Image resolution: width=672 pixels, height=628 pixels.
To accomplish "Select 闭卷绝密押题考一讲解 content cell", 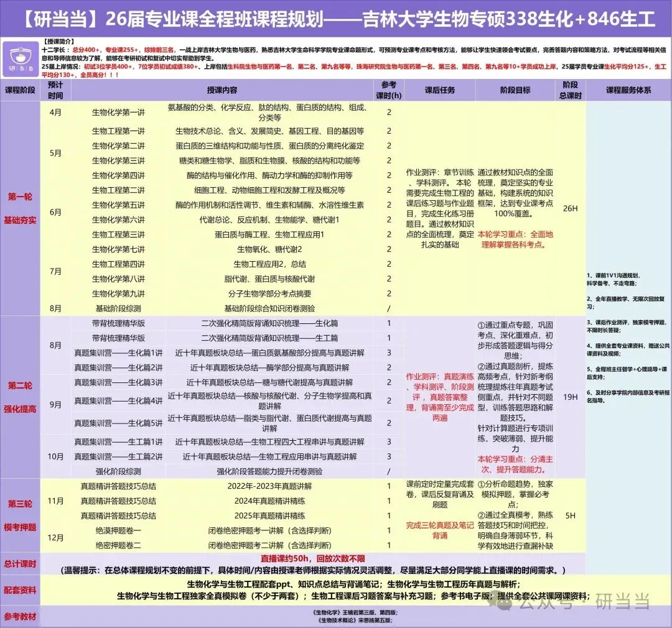I will click(269, 530).
